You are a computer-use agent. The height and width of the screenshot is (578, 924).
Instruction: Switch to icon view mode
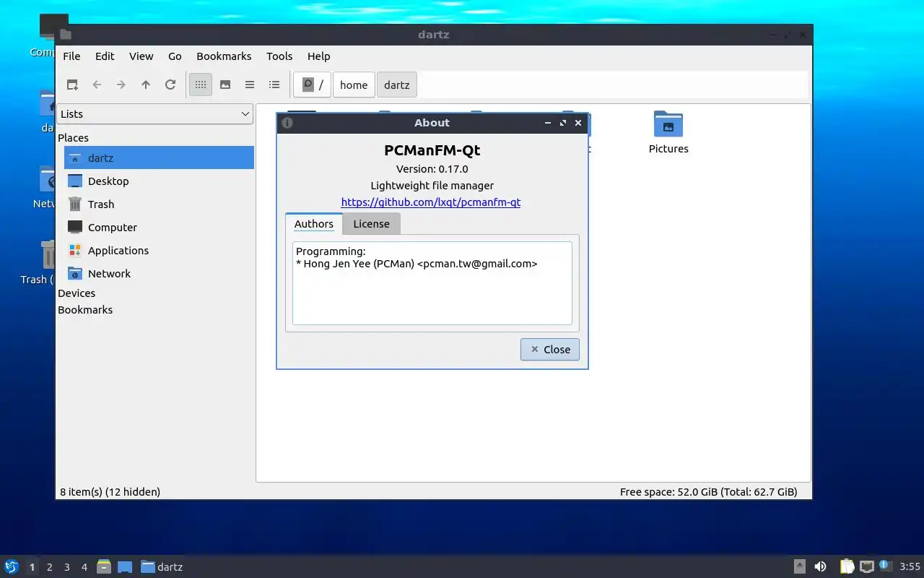201,85
